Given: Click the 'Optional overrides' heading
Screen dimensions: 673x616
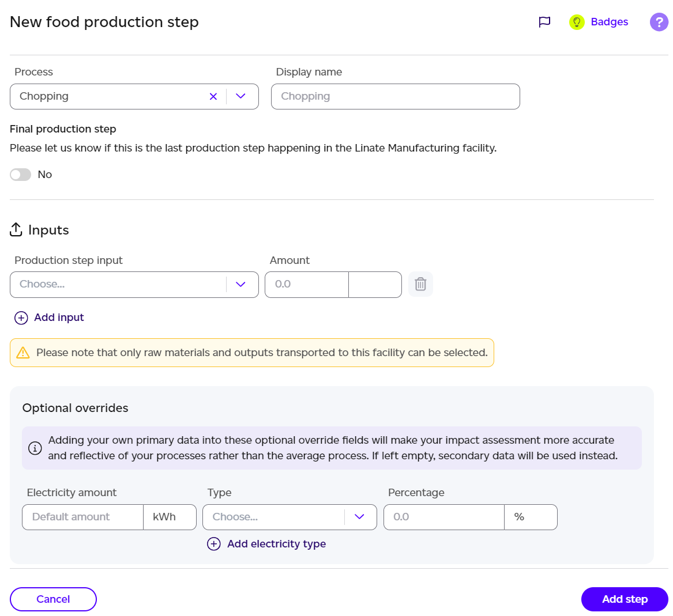Looking at the screenshot, I should (75, 408).
